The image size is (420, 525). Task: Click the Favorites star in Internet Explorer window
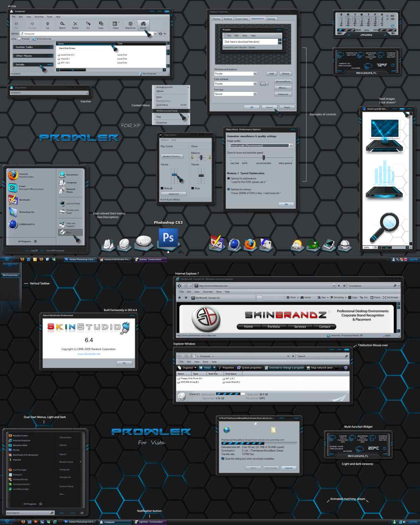click(179, 298)
